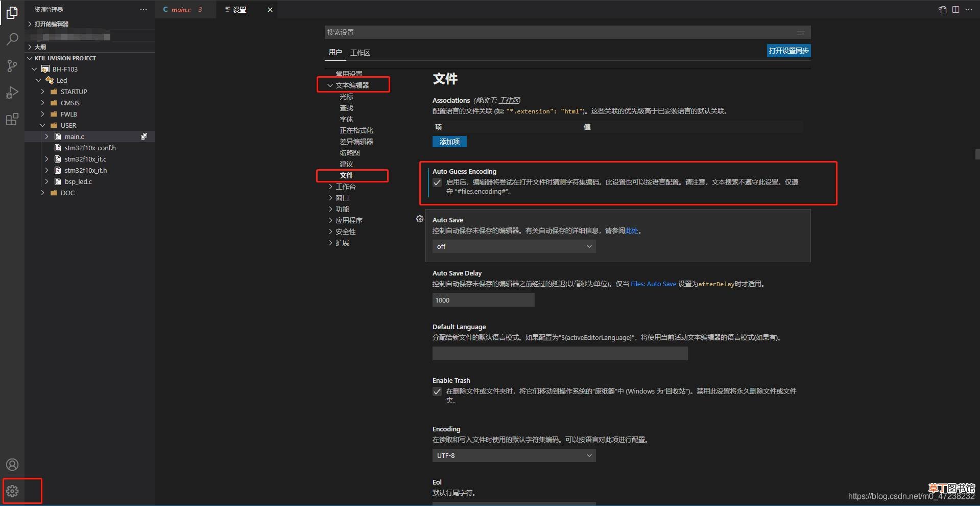Open the Encoding UTF-8 dropdown

click(514, 455)
